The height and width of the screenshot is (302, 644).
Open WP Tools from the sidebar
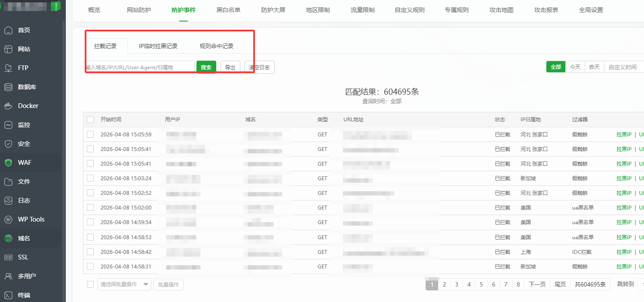click(x=32, y=219)
